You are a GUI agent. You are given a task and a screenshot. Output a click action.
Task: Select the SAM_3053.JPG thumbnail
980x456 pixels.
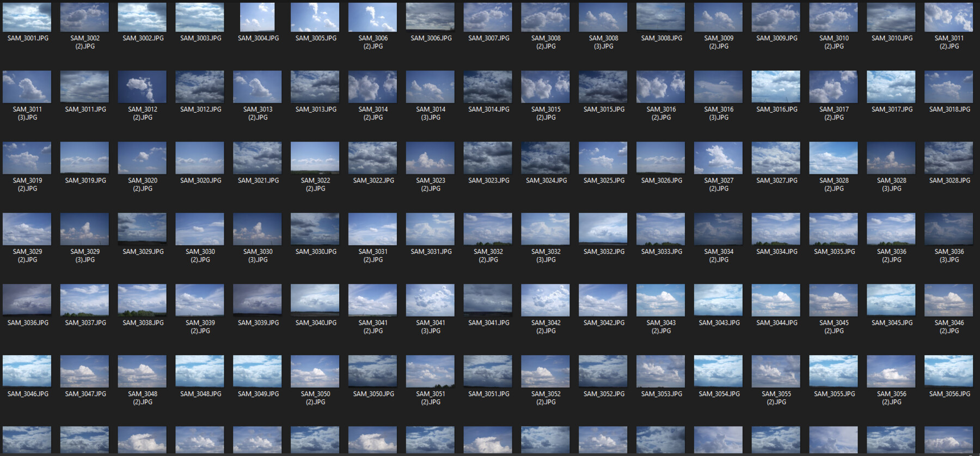(661, 372)
